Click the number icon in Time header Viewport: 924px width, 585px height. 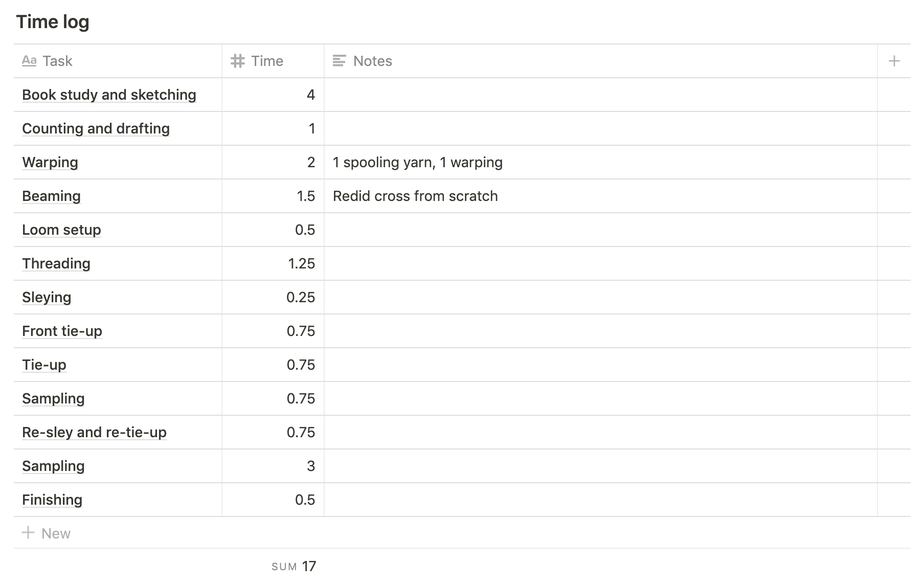(237, 61)
